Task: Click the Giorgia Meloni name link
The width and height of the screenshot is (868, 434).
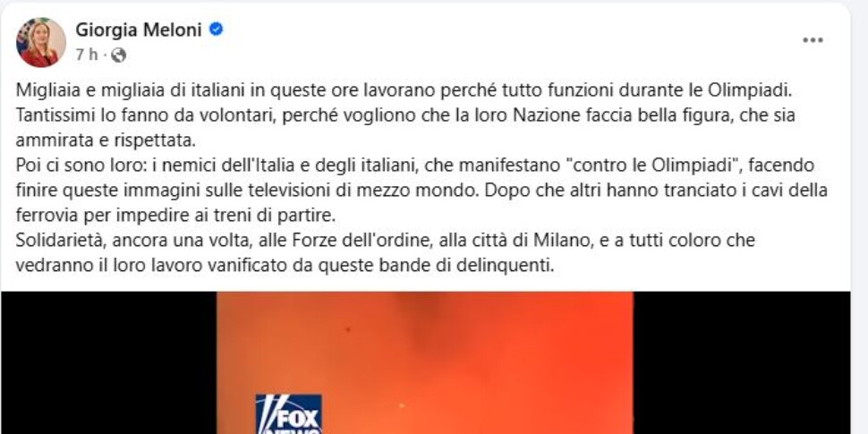Action: point(139,30)
